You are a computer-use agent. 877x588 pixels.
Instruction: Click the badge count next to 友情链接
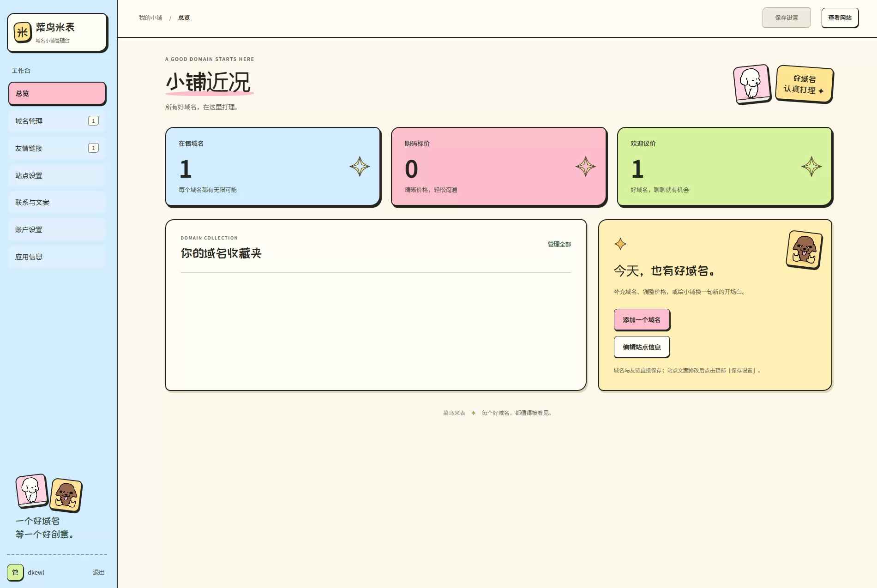(93, 148)
